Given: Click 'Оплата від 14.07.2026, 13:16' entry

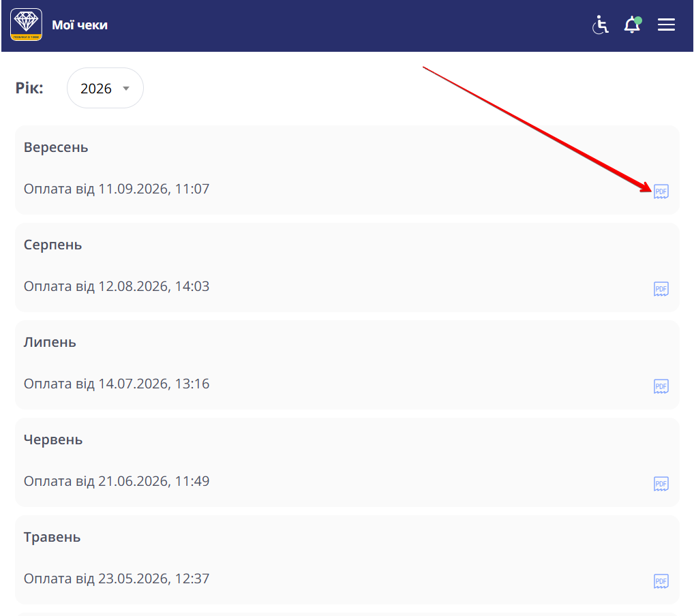Looking at the screenshot, I should [x=117, y=384].
